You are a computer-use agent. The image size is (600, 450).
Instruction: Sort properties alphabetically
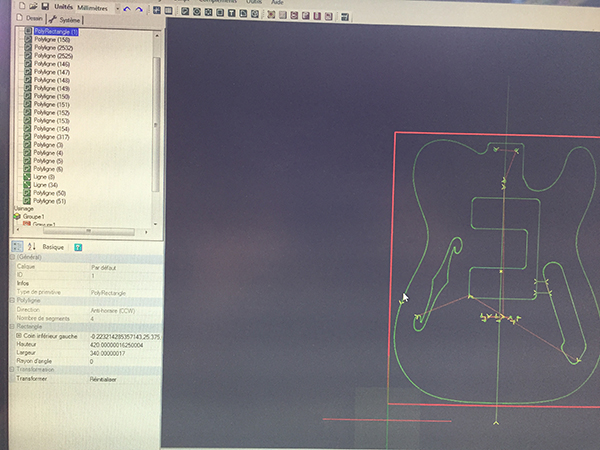point(31,247)
